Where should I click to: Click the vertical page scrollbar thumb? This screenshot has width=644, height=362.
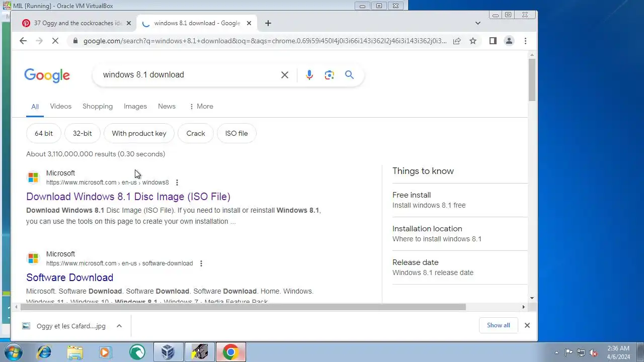pyautogui.click(x=532, y=79)
